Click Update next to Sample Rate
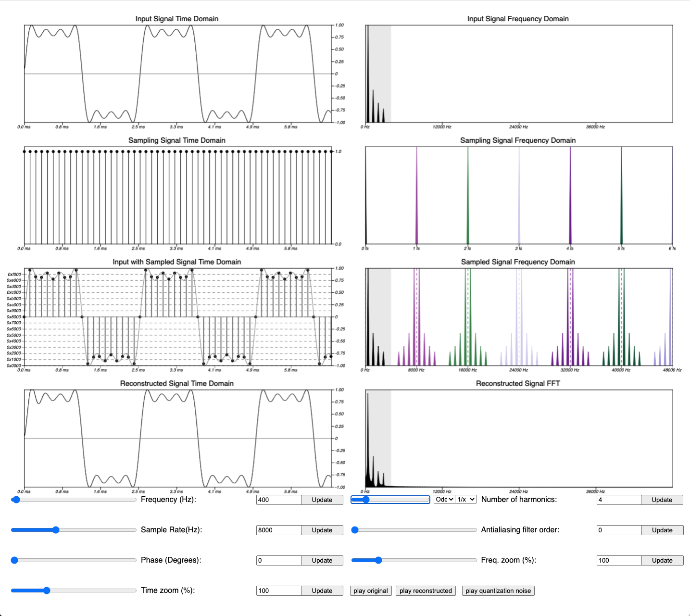This screenshot has height=616, width=690. click(x=322, y=530)
